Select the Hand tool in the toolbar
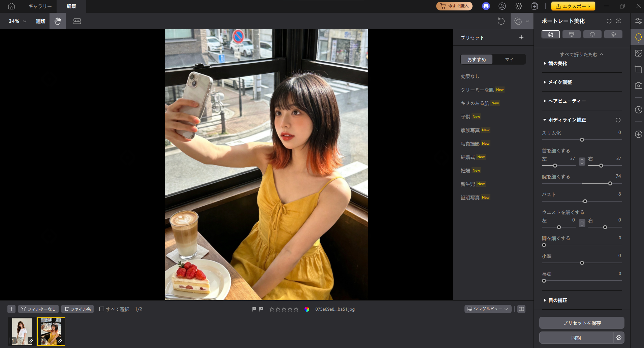The height and width of the screenshot is (348, 644). point(57,21)
